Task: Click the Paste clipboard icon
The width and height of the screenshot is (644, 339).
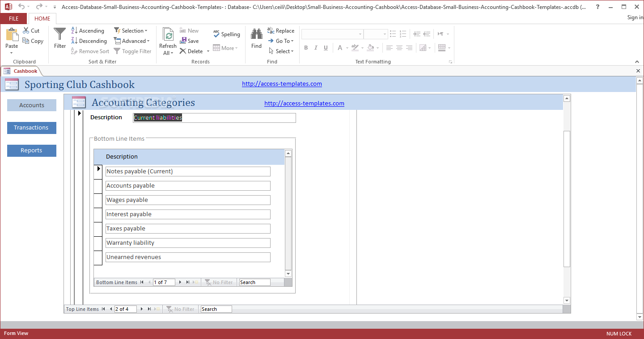Action: (12, 35)
